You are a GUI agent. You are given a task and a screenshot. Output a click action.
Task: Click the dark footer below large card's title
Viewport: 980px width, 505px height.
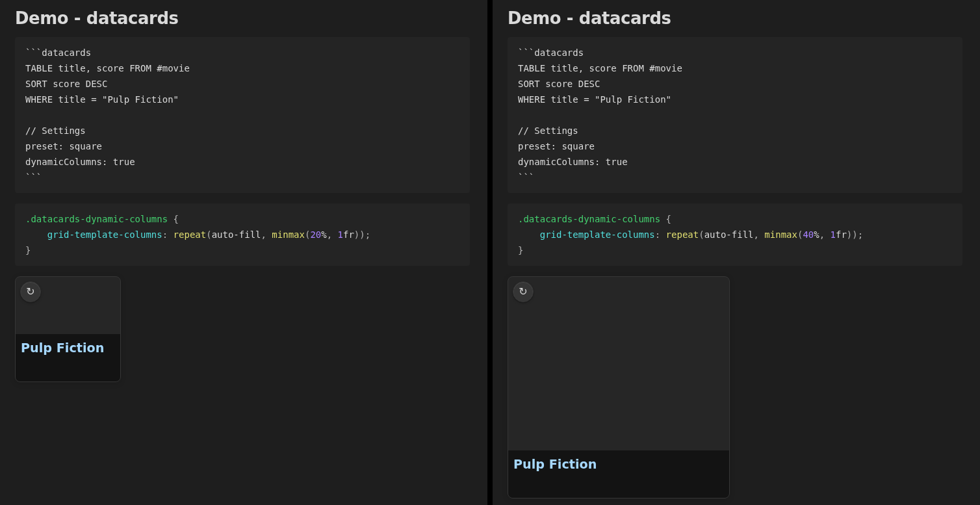617,486
